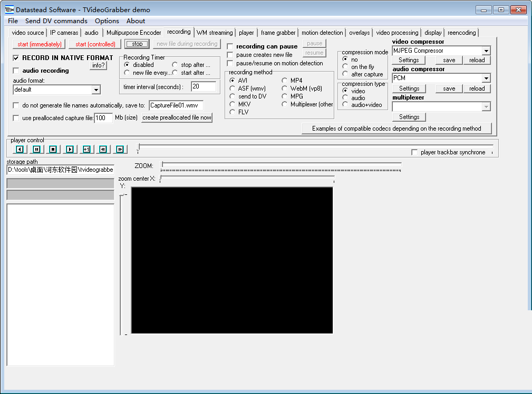Toggle player trackbar synchrone checkbox

(x=414, y=152)
